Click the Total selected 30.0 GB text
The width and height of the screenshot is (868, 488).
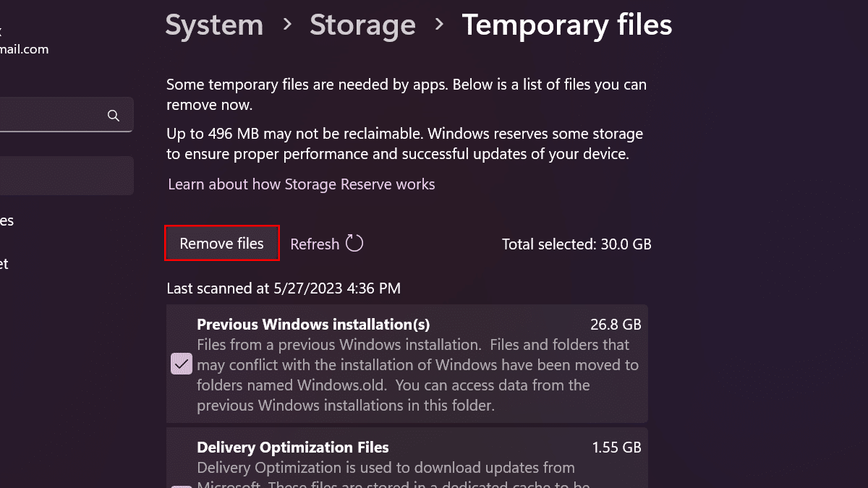coord(576,244)
